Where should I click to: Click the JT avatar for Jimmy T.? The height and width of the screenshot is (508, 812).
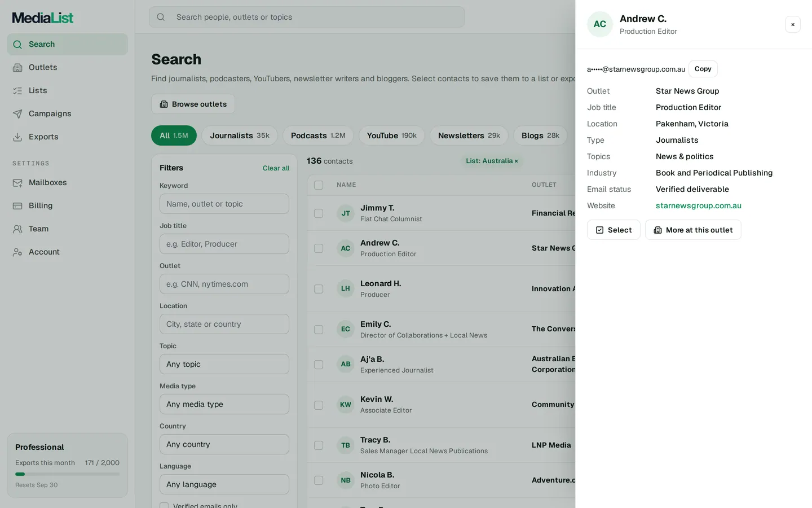(346, 213)
